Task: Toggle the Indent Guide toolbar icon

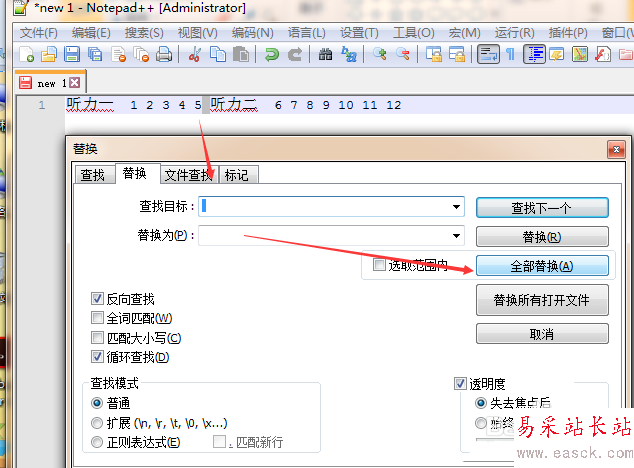Action: pyautogui.click(x=534, y=54)
